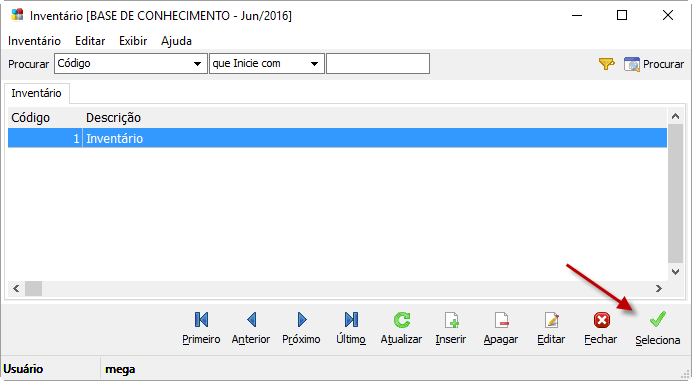Click the Anterior previous-record arrow
Viewport: 692px width, 381px height.
pos(251,328)
